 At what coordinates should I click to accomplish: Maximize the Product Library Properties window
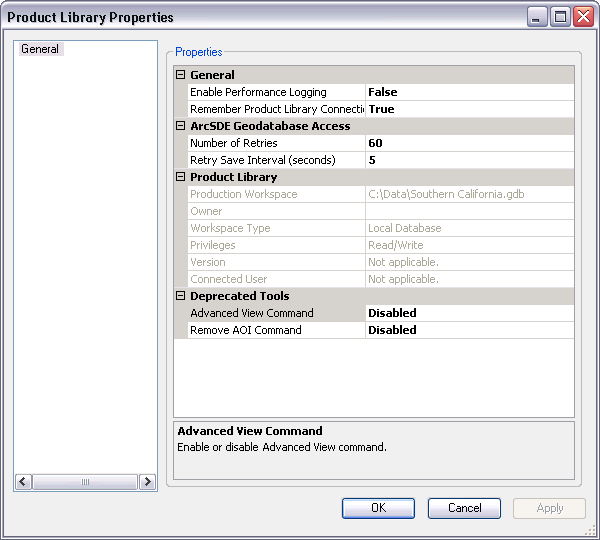(560, 17)
